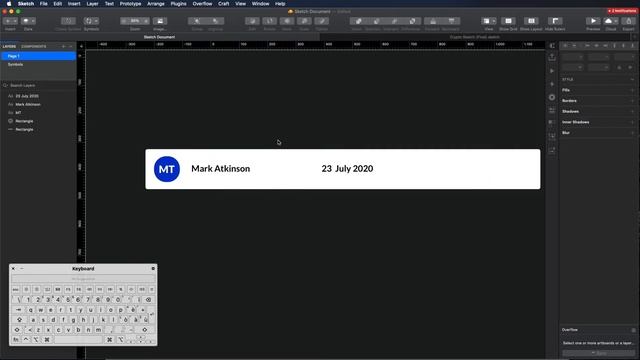Screen dimensions: 640x360
Task: Add a border with Borders plus
Action: (632, 101)
